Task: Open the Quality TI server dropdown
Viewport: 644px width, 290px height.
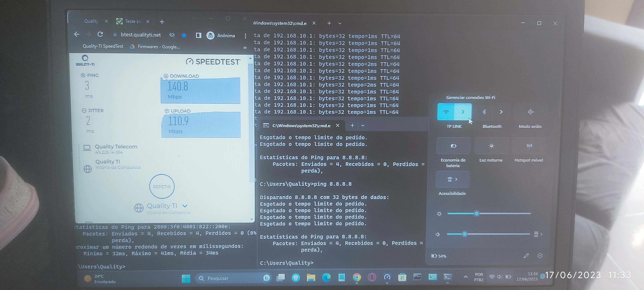Action: [x=185, y=206]
